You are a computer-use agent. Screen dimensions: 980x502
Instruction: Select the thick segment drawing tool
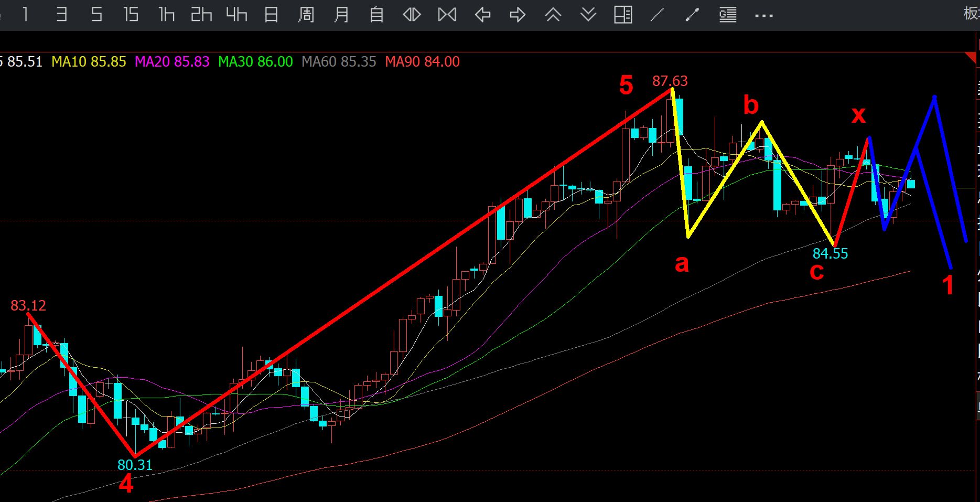point(692,15)
